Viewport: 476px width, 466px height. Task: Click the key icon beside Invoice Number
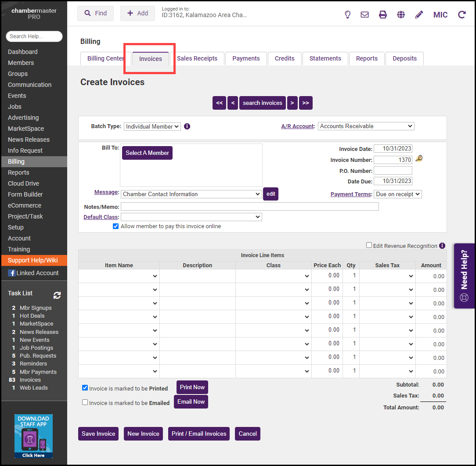tap(419, 159)
